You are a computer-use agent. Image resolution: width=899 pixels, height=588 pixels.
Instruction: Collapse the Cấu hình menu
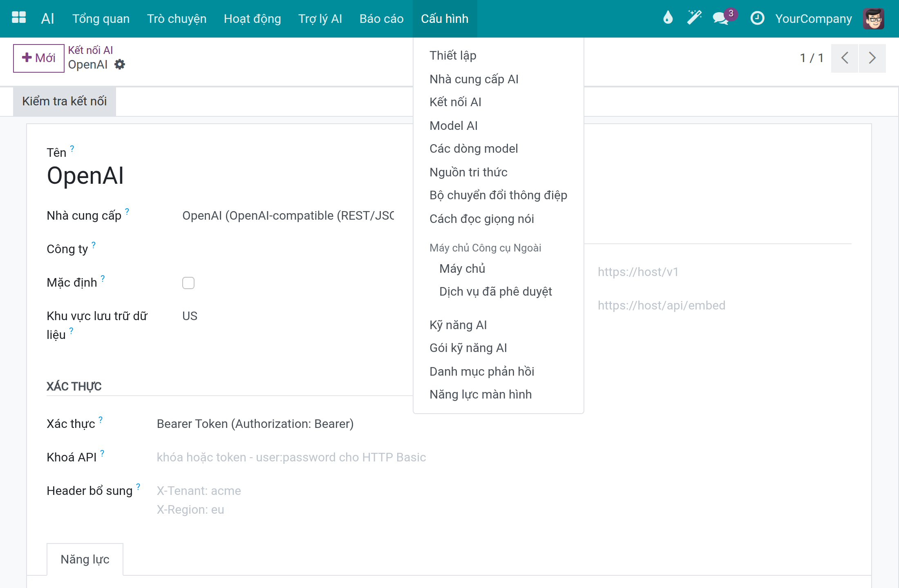click(x=445, y=18)
